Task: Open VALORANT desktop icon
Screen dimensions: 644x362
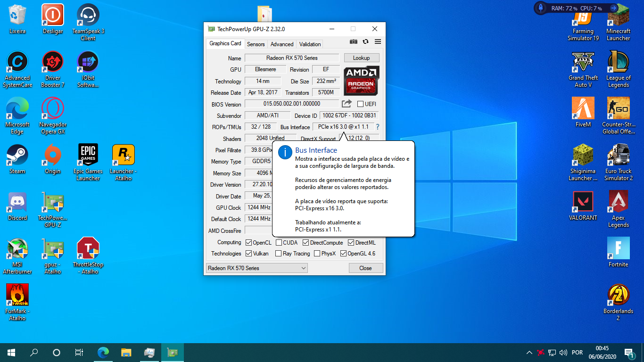Action: (583, 206)
